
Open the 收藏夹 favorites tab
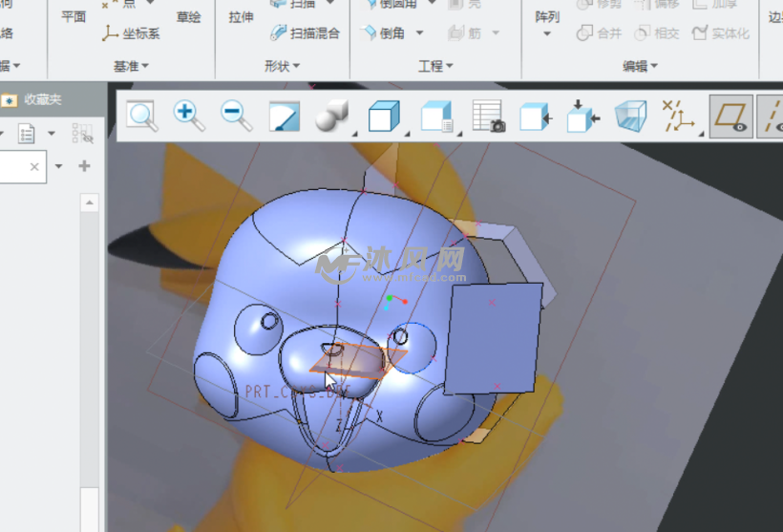tap(32, 99)
